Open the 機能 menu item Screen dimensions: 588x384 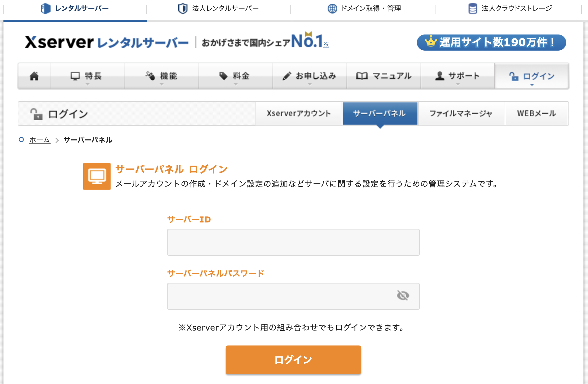[161, 76]
